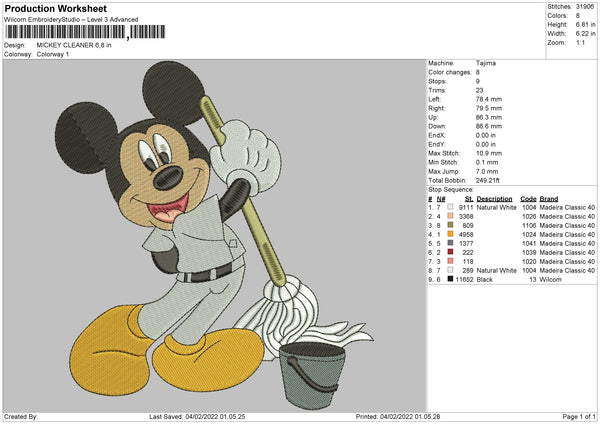Click the Left value 78.4 mm
Image resolution: width=600 pixels, height=424 pixels.
coord(489,99)
